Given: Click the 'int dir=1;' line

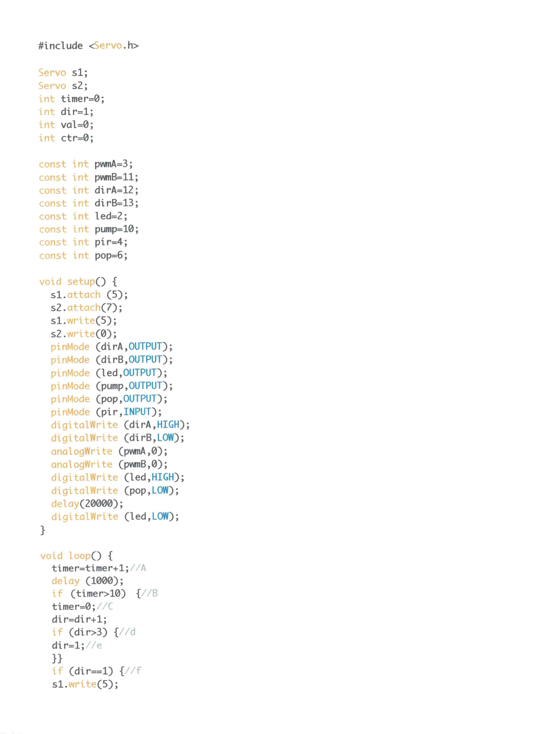Looking at the screenshot, I should (x=66, y=112).
